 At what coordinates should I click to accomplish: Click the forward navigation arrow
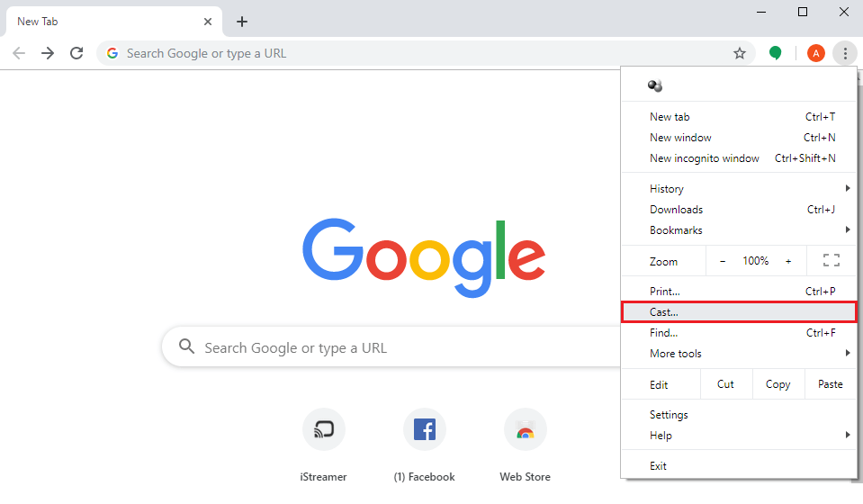pos(48,53)
